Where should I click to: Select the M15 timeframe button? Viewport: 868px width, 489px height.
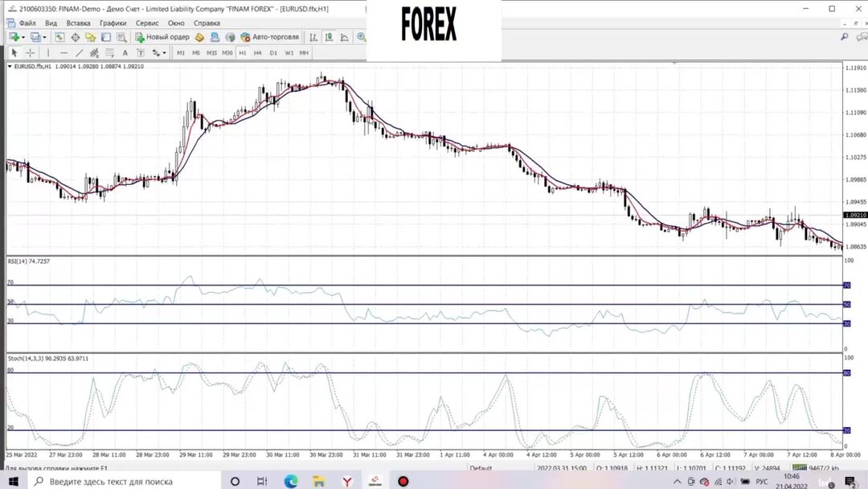tap(211, 53)
